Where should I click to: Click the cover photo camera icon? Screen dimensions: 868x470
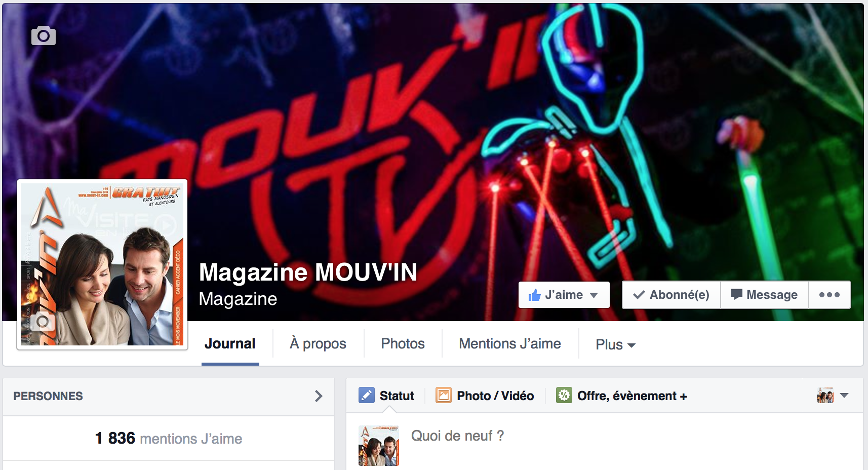pyautogui.click(x=44, y=35)
